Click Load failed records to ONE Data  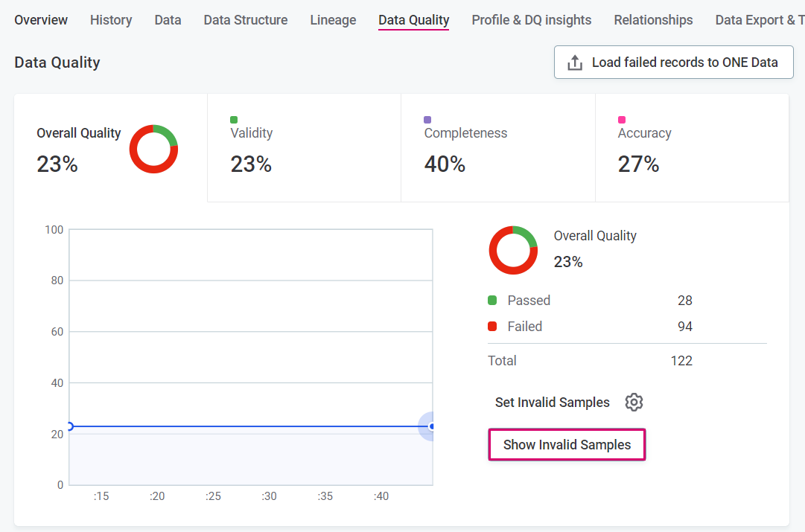[673, 63]
